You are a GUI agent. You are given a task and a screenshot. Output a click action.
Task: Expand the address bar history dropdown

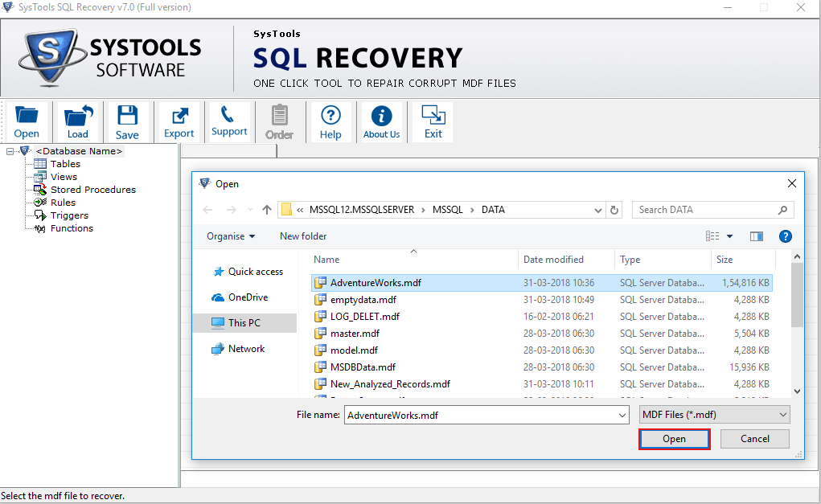pyautogui.click(x=598, y=211)
